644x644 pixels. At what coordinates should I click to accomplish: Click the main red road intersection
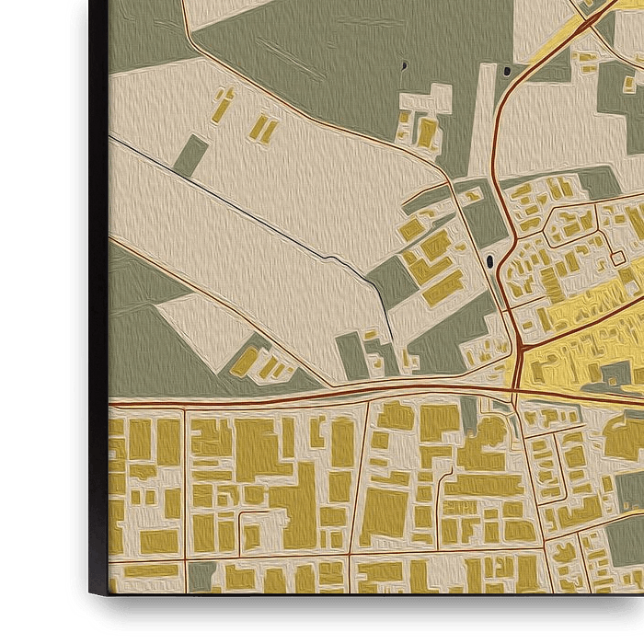518,355
